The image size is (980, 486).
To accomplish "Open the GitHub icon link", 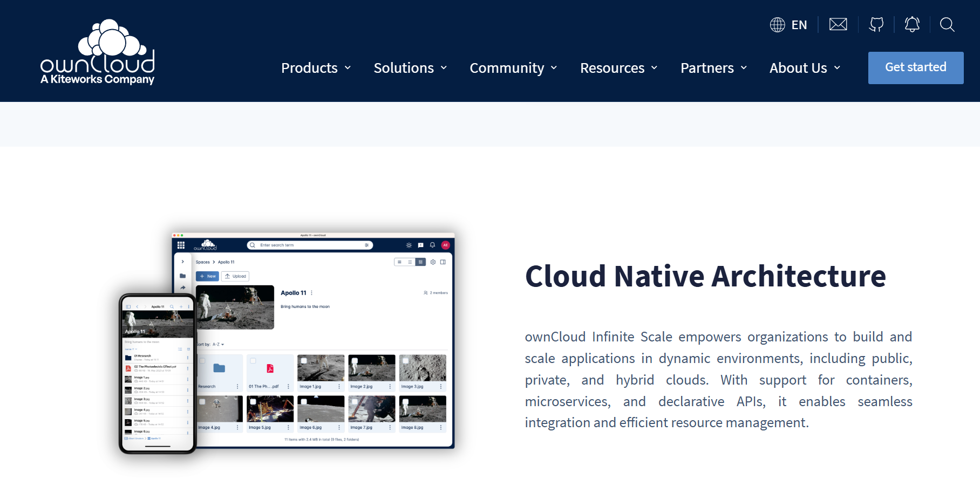I will click(x=876, y=24).
